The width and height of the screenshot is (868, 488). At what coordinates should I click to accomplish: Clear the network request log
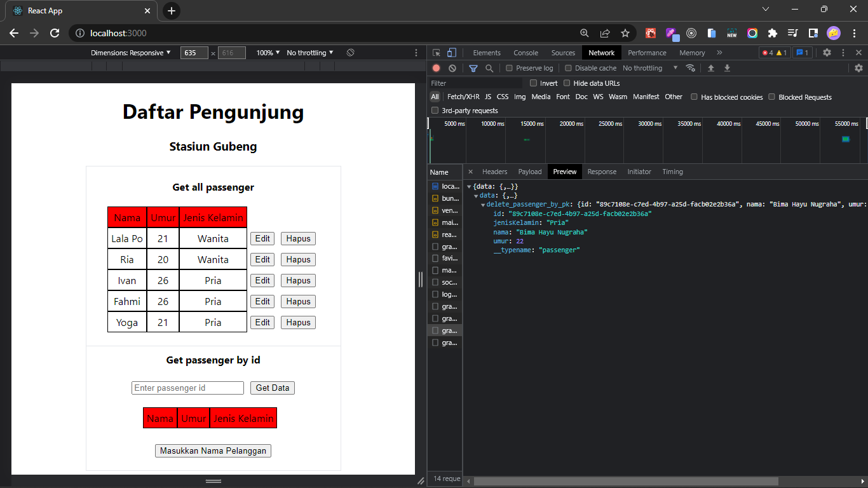pyautogui.click(x=452, y=68)
